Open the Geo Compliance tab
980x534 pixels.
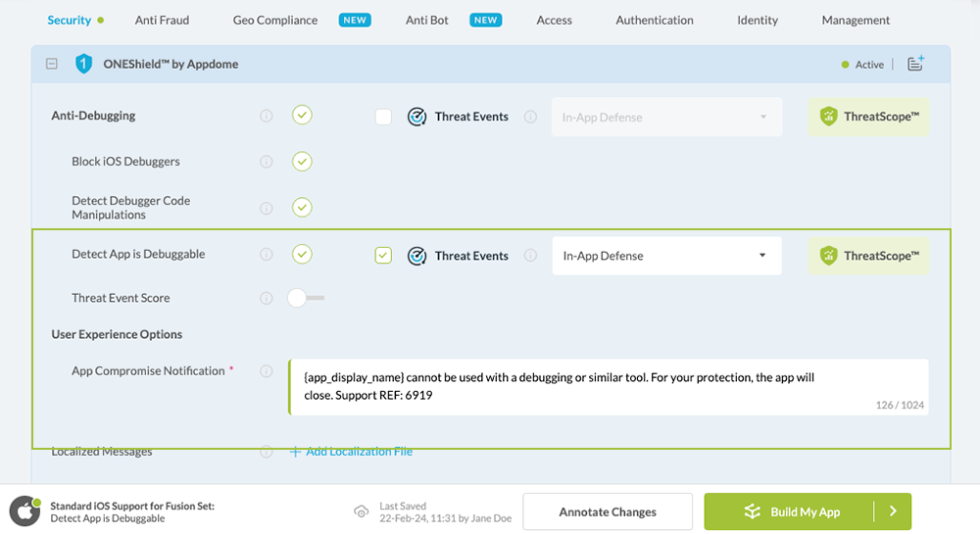point(275,20)
